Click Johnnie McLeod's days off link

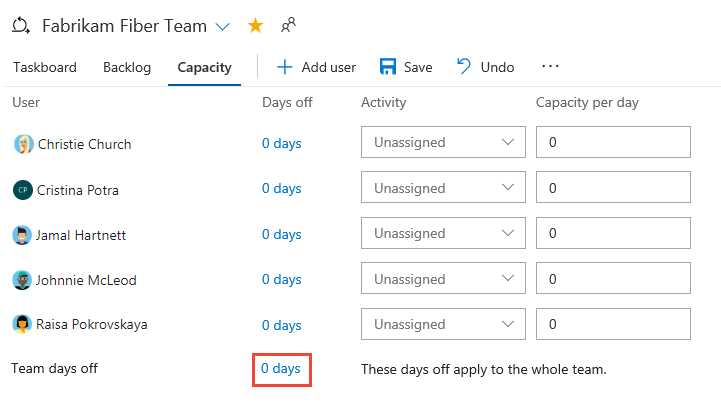[x=281, y=280]
